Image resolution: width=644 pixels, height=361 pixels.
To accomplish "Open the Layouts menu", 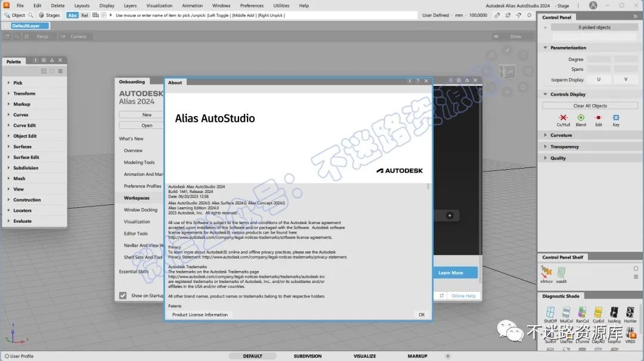I will coord(82,6).
